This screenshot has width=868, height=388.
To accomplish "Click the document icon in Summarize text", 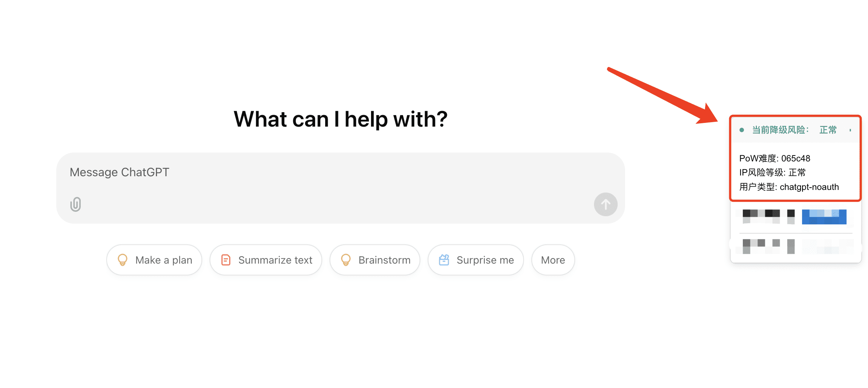I will (226, 260).
